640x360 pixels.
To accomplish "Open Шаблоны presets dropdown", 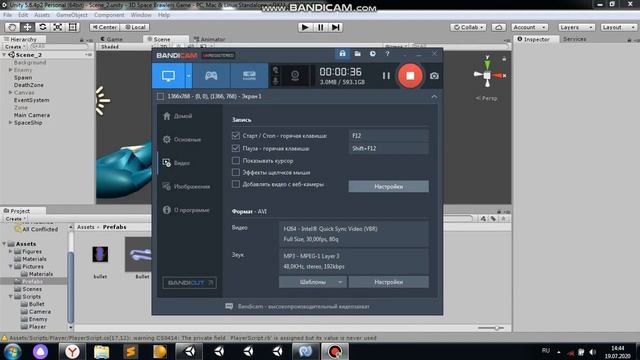I will coord(313,282).
